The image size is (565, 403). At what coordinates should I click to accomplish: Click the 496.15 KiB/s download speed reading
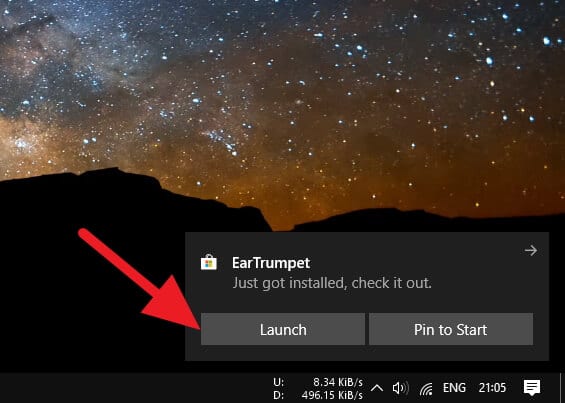click(332, 395)
